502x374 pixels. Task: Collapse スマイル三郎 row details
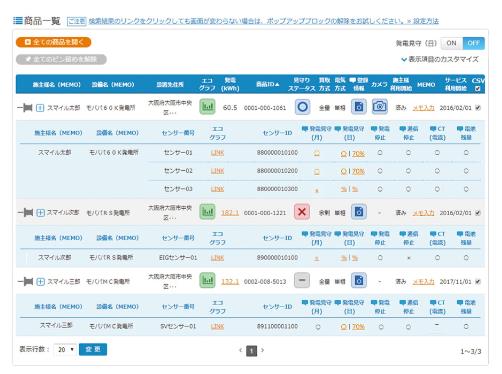point(40,282)
